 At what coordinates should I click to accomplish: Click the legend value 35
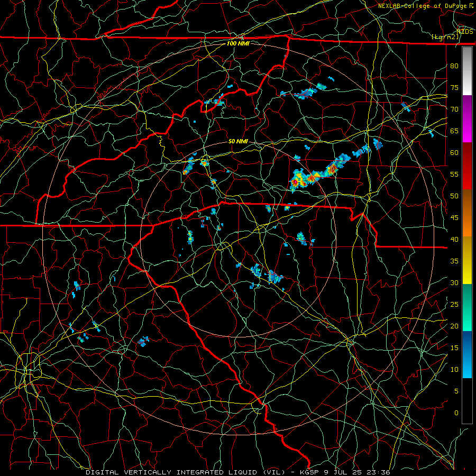(454, 261)
